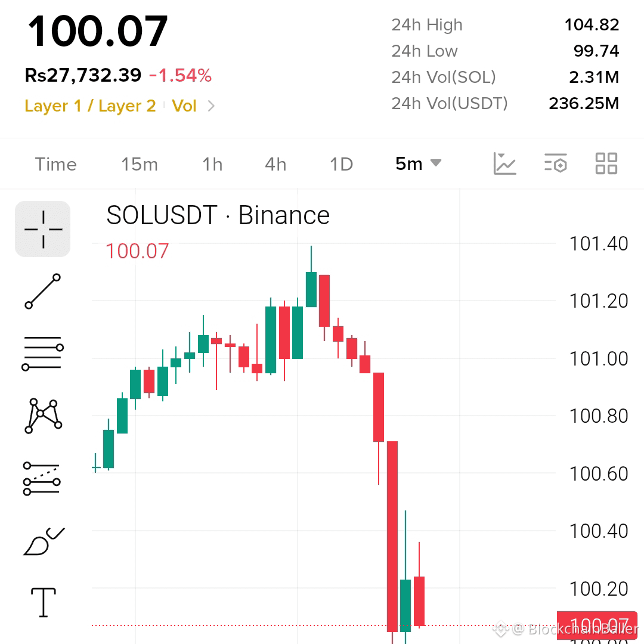Select the 4h interval tab
Viewport: 644px width, 644px height.
(275, 165)
